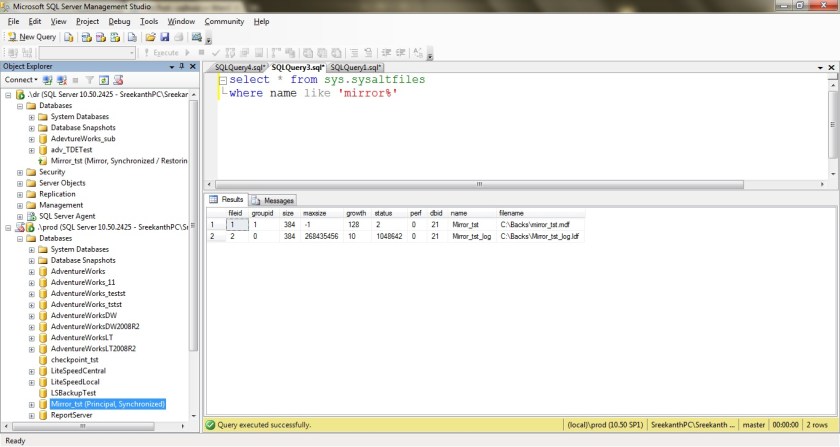
Task: Click the New Query toolbar button
Action: pyautogui.click(x=32, y=37)
